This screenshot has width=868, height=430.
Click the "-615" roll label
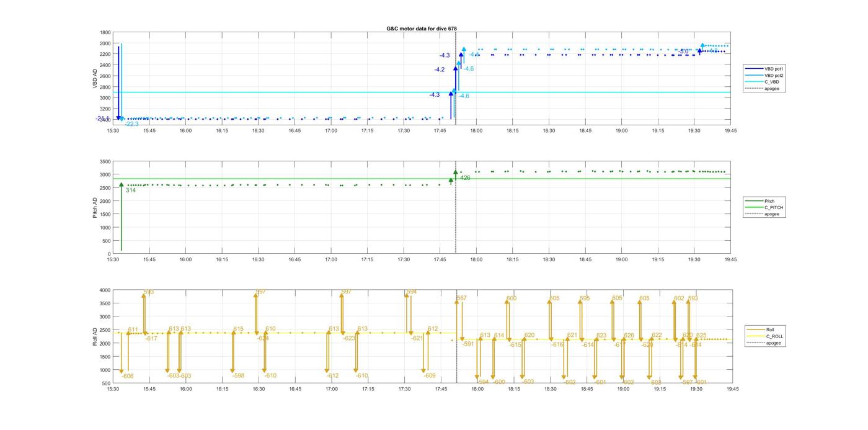coord(515,344)
